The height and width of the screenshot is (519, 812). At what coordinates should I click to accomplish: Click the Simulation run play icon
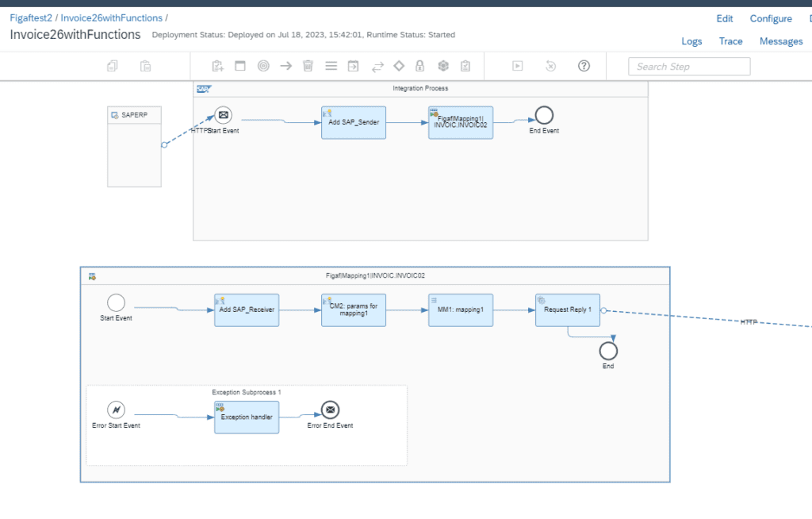click(x=517, y=66)
